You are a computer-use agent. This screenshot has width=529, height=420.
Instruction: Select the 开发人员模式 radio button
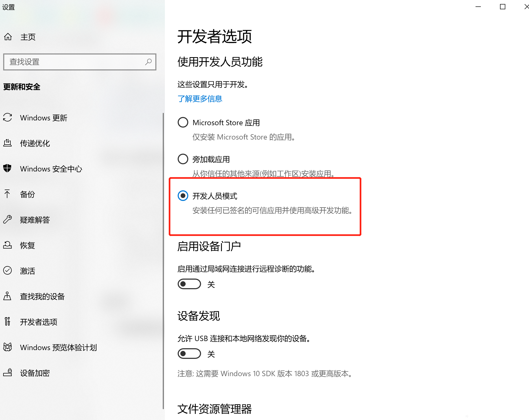pyautogui.click(x=183, y=196)
